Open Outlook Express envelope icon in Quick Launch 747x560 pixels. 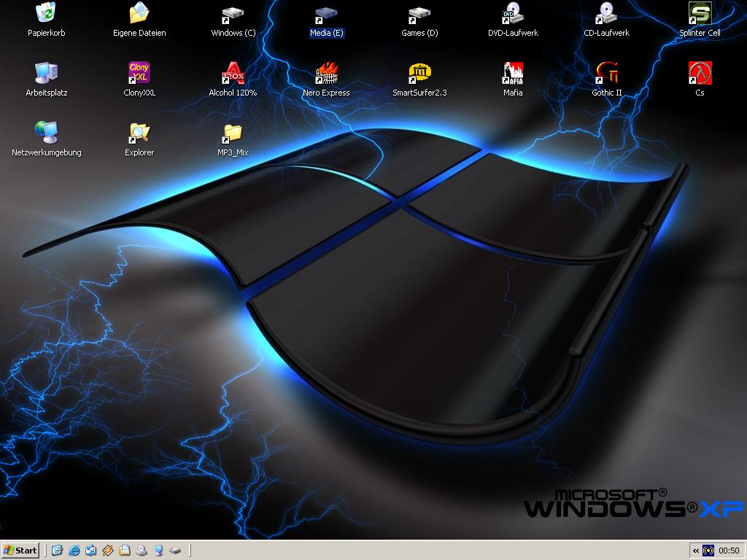click(90, 551)
